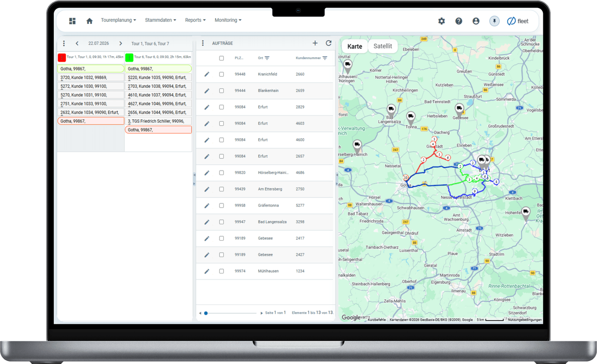Check the Kranichfeld 99448 order
Screen dimensions: 597x364
click(221, 74)
